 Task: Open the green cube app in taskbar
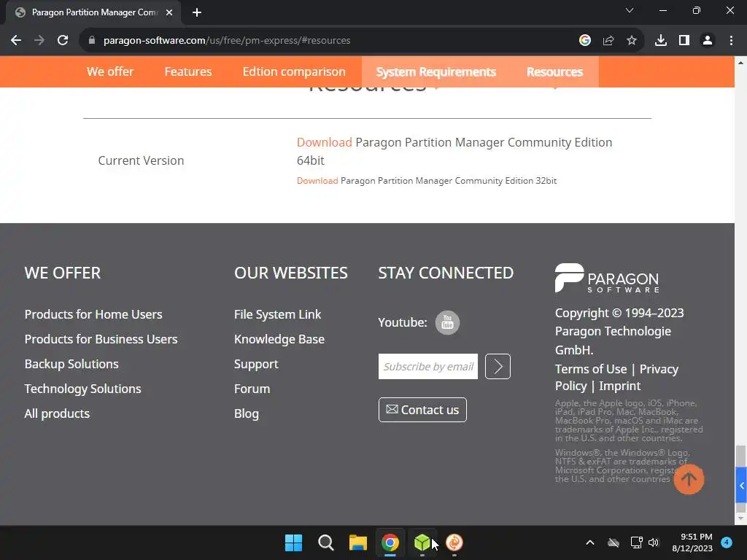point(422,542)
